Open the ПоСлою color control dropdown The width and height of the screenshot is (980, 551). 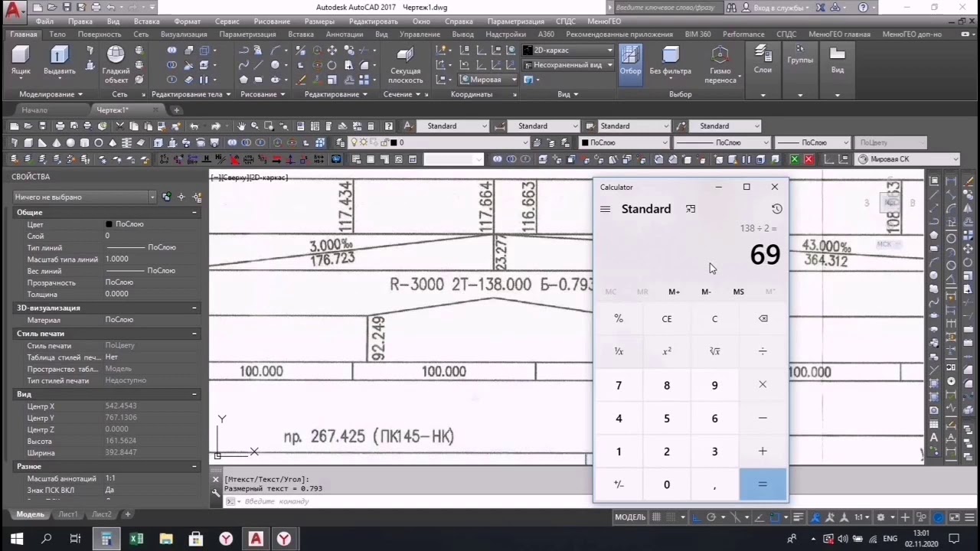(x=624, y=142)
